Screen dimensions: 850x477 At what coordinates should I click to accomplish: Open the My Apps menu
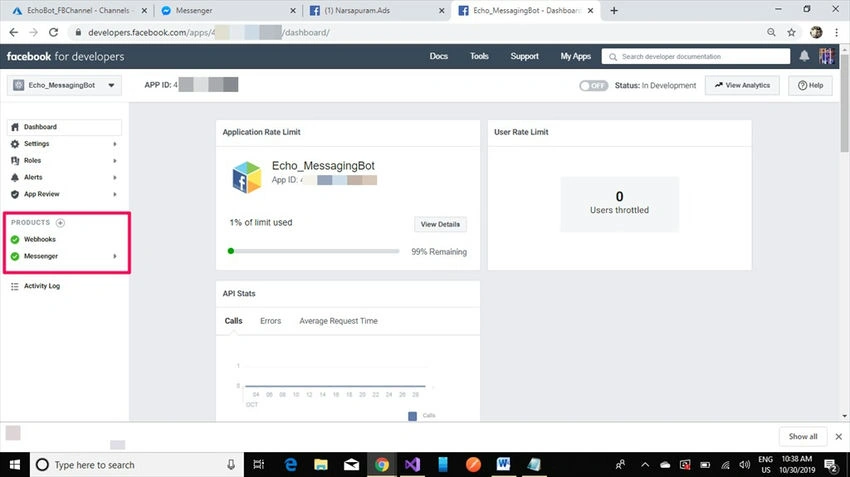(575, 56)
